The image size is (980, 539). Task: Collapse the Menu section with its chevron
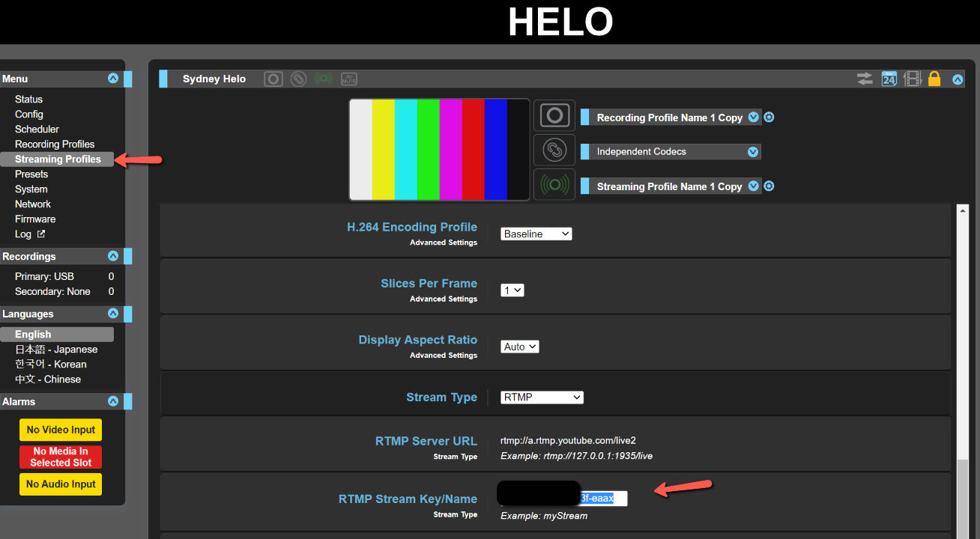point(113,79)
